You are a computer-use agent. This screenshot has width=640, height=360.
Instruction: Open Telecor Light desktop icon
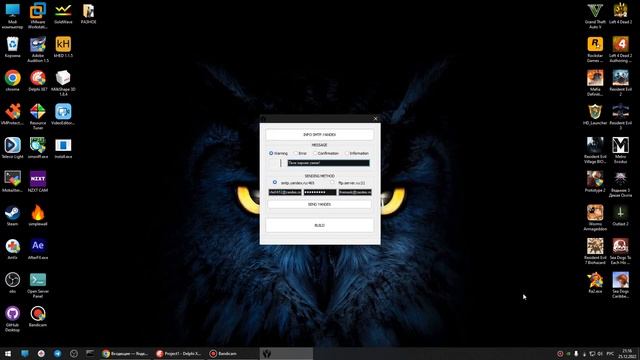[13, 148]
